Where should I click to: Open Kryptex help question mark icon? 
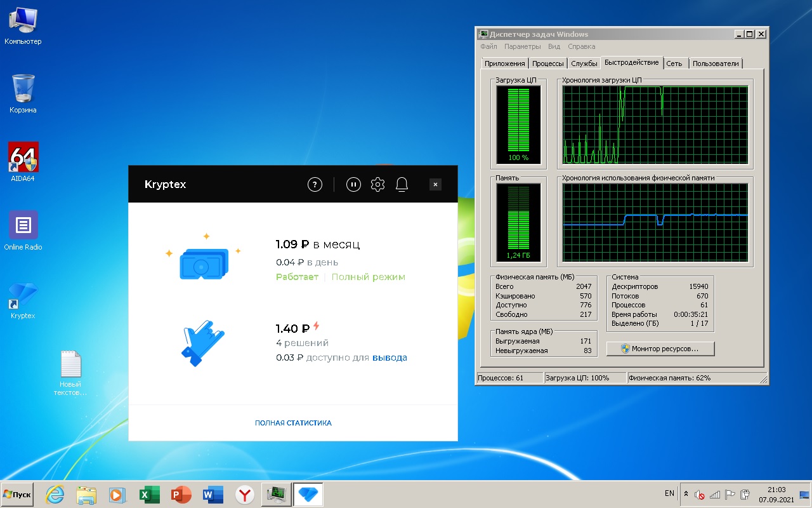(x=315, y=184)
